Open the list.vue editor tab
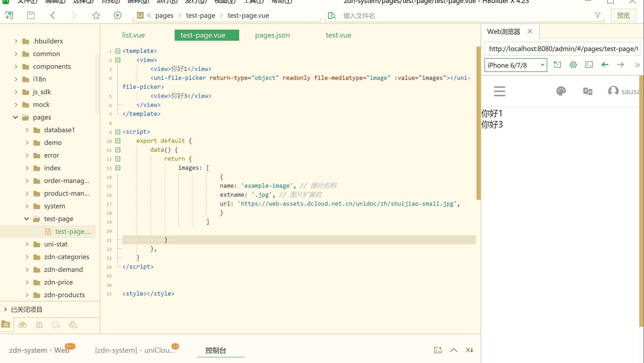Viewport: 644px width, 363px height. pyautogui.click(x=133, y=35)
